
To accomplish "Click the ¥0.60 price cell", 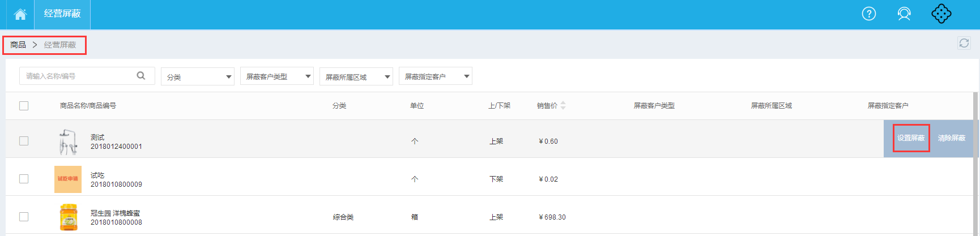I will pos(548,141).
